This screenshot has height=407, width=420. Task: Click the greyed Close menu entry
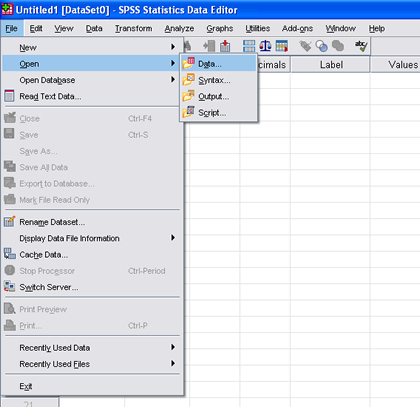coord(92,119)
